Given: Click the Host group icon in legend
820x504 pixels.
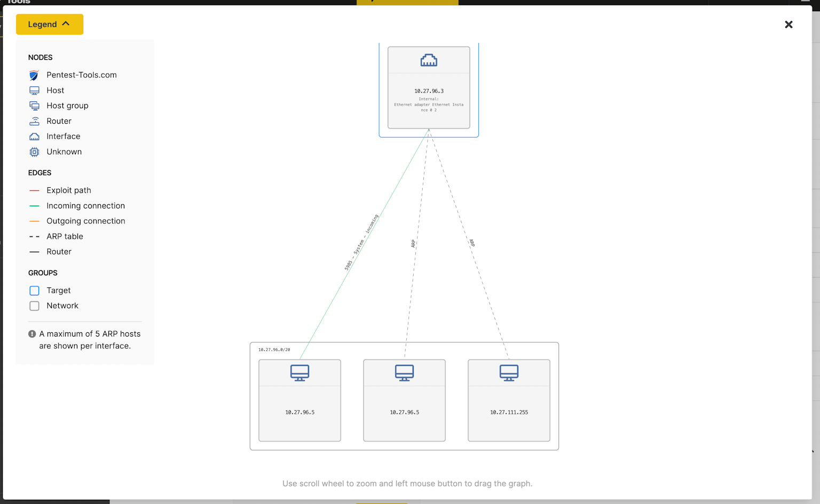Looking at the screenshot, I should 34,106.
